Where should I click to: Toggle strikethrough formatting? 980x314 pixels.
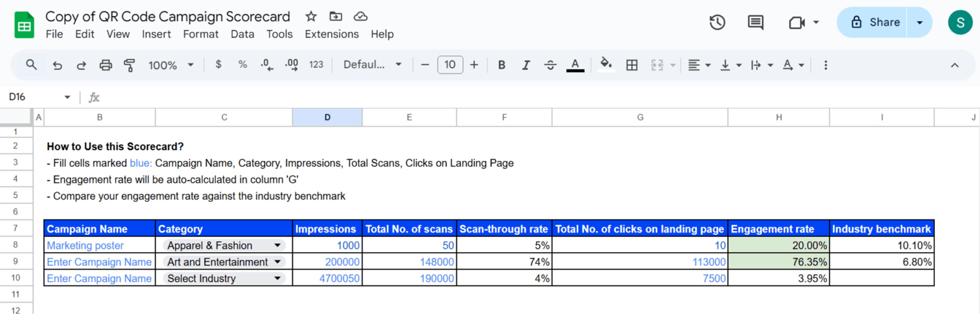pyautogui.click(x=550, y=65)
